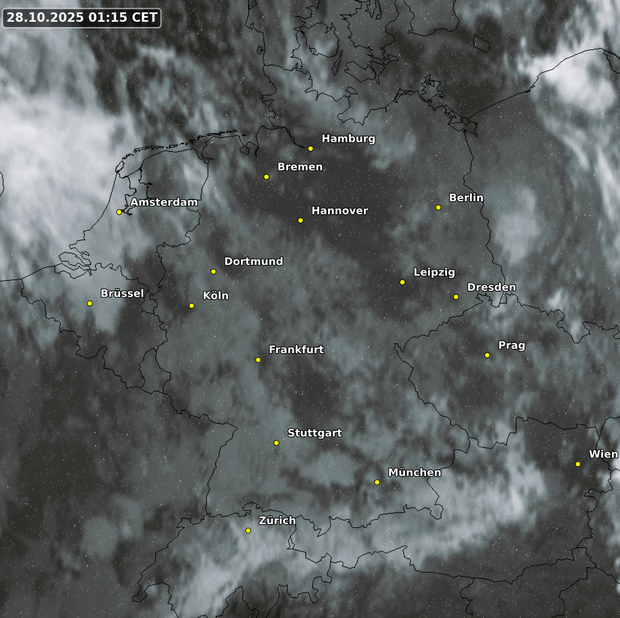Image resolution: width=620 pixels, height=618 pixels.
Task: Select the Wien yellow dot marker
Action: click(x=578, y=464)
